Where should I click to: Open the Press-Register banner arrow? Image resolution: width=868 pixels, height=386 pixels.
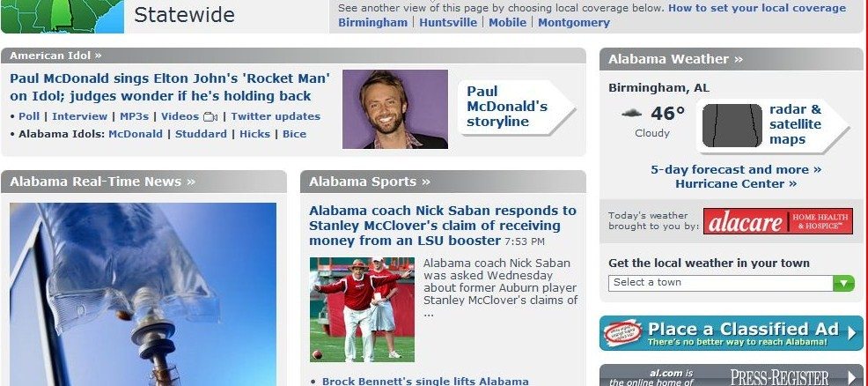point(852,378)
